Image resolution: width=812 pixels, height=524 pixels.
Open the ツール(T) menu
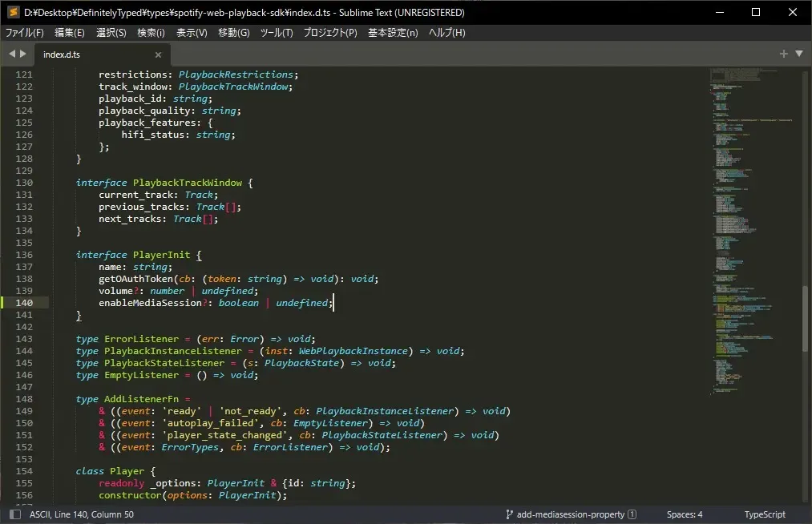(277, 33)
